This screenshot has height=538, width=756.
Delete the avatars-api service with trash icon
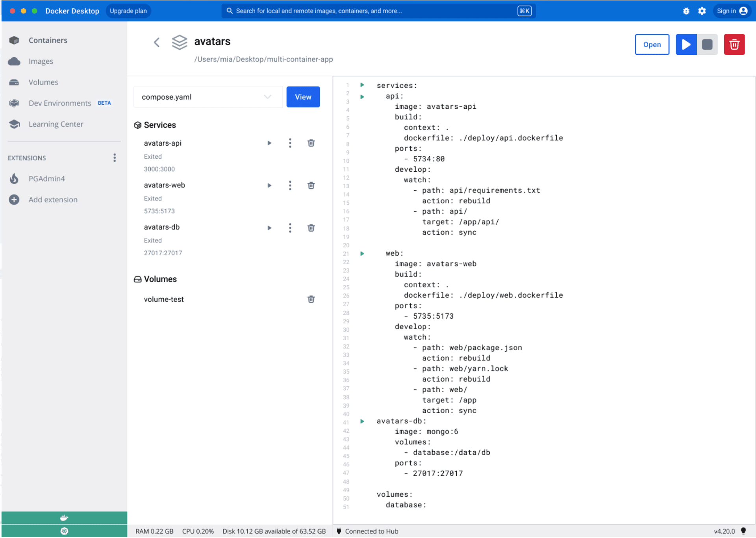point(311,143)
